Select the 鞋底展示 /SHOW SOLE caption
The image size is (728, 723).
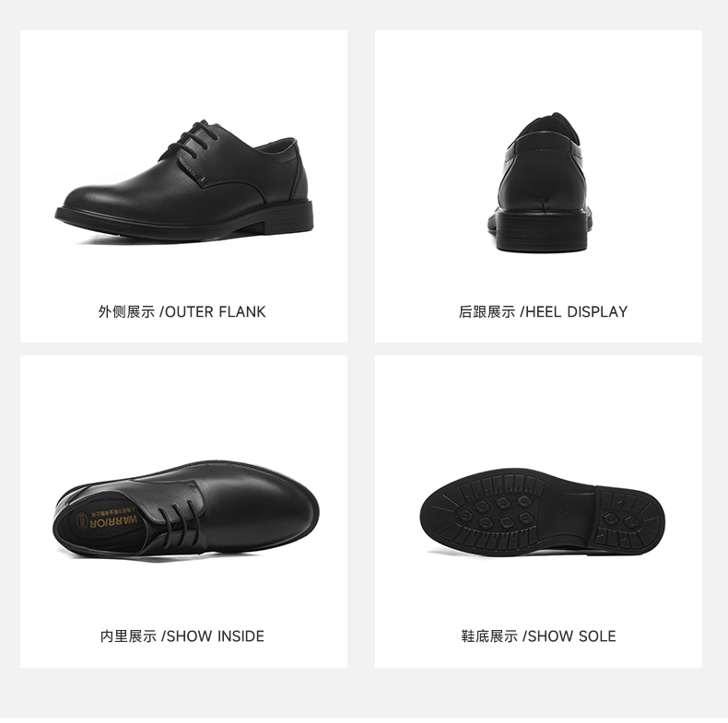[x=538, y=636]
